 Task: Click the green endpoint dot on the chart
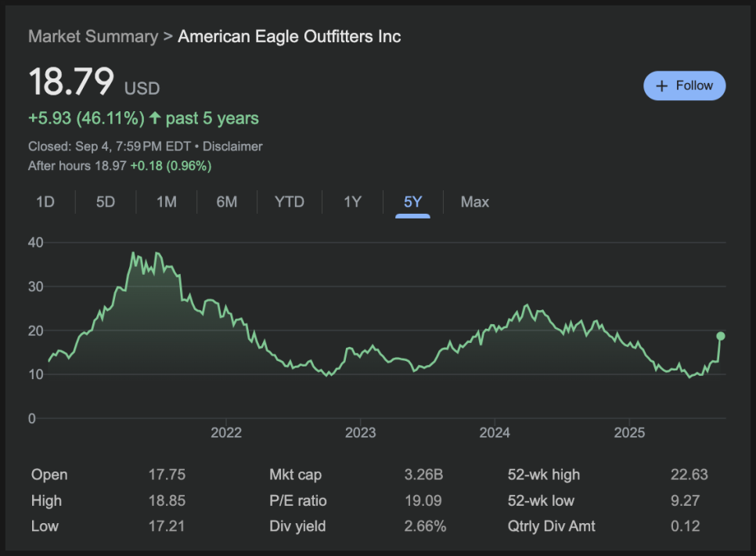tap(720, 336)
